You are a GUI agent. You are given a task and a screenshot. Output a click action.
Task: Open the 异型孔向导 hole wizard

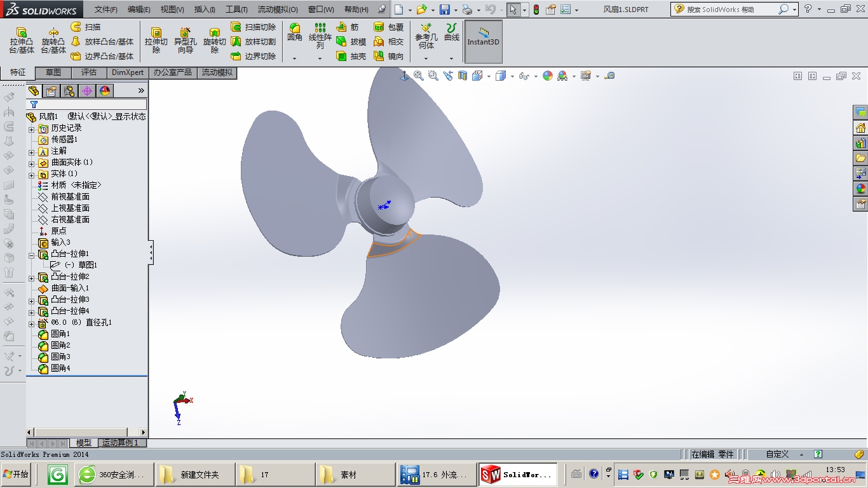[185, 41]
